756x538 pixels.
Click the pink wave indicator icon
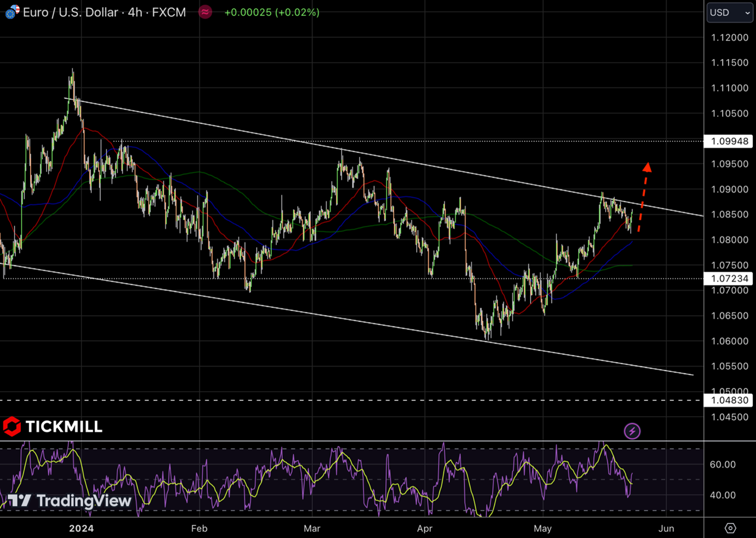(x=205, y=12)
